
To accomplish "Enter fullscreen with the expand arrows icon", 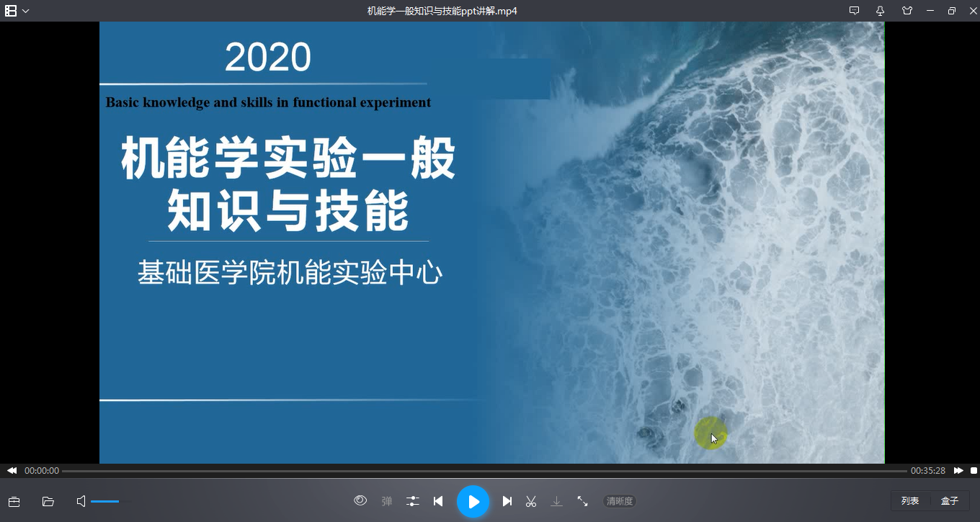I will point(582,501).
